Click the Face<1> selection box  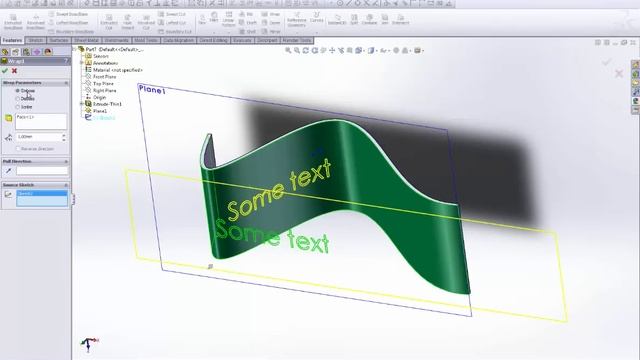[41, 122]
